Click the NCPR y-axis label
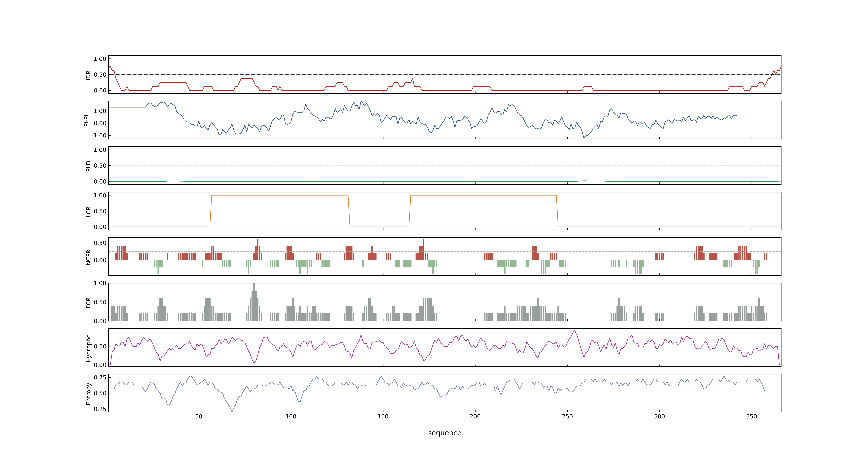This screenshot has width=868, height=463. (x=89, y=257)
